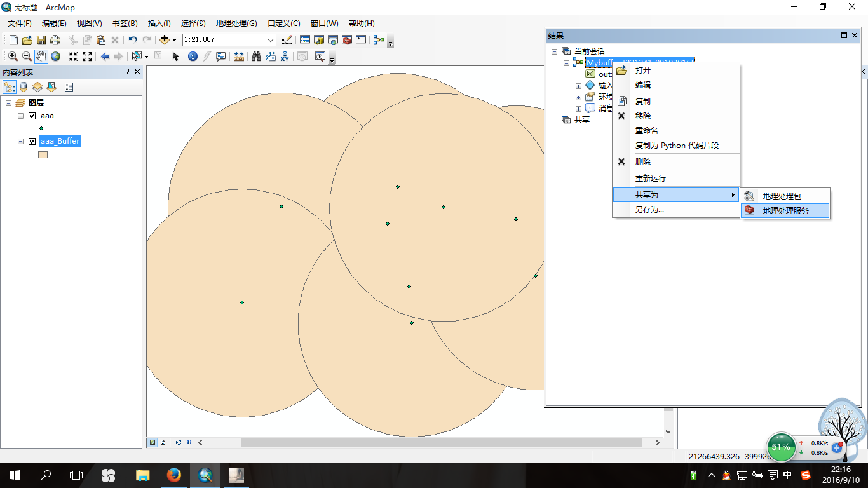Select the black arrow Select Elements tool
This screenshot has width=868, height=488.
click(x=176, y=57)
